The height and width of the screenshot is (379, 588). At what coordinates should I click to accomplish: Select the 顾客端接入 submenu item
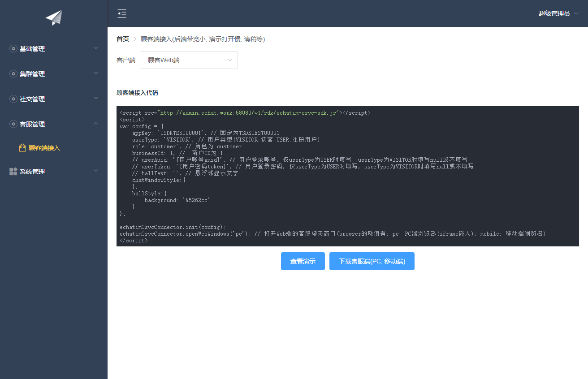[44, 148]
